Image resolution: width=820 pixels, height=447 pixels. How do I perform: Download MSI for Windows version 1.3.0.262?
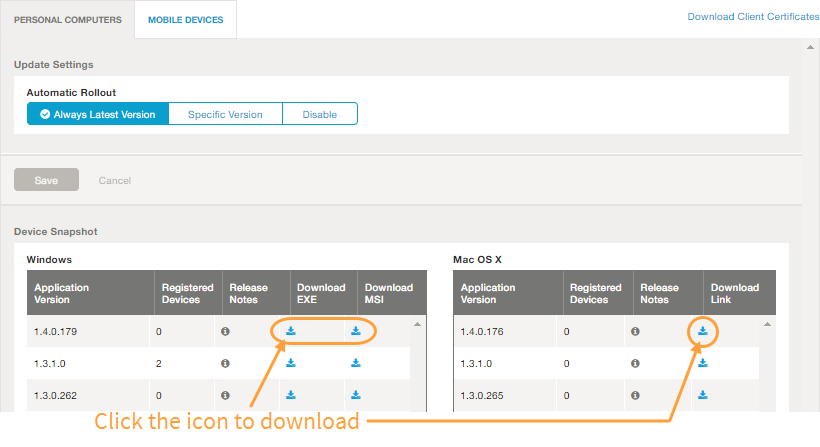pyautogui.click(x=356, y=395)
